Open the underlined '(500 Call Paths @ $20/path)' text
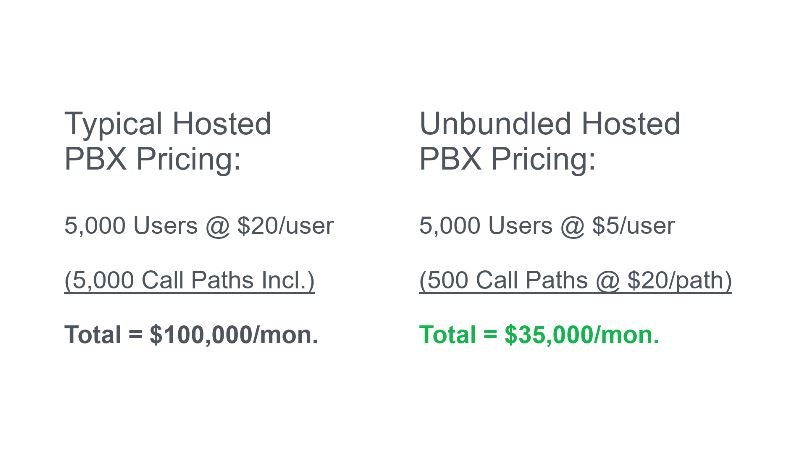The image size is (801, 449). (x=575, y=280)
